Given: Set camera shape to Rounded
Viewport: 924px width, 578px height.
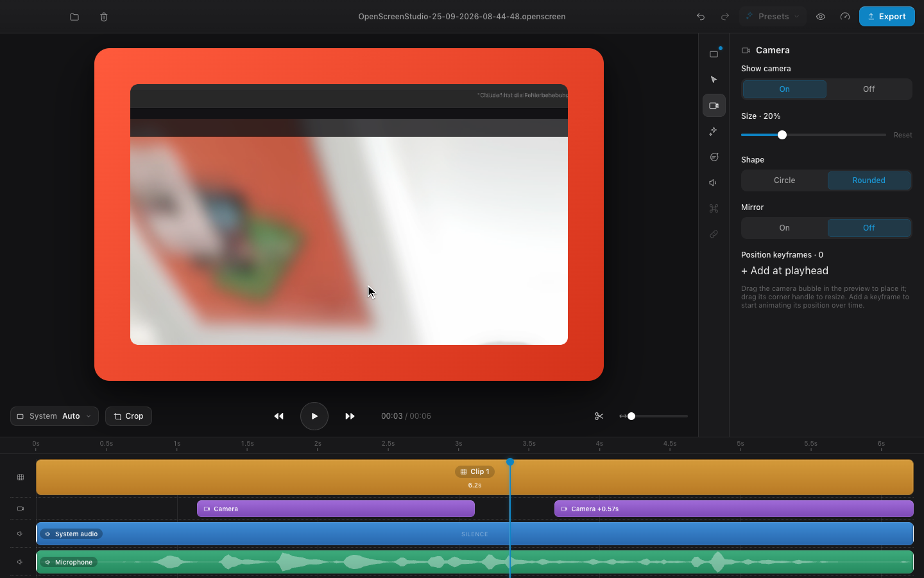Looking at the screenshot, I should [869, 180].
